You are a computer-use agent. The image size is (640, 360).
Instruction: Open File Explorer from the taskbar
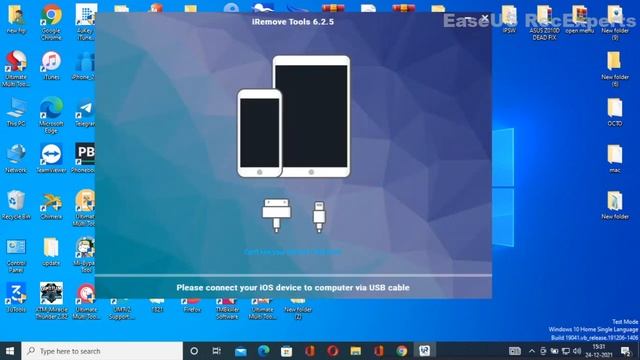[356, 351]
